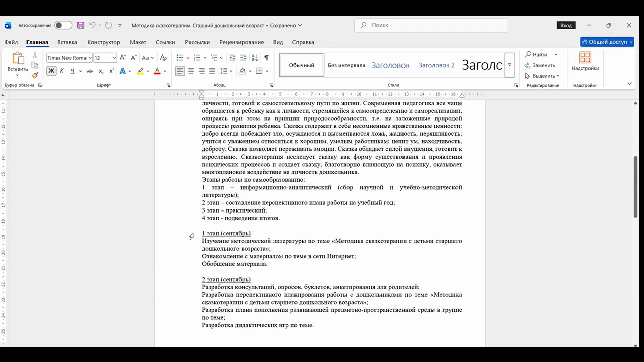Clear all formatting eraser icon
Image resolution: width=644 pixels, height=362 pixels.
coord(163,58)
